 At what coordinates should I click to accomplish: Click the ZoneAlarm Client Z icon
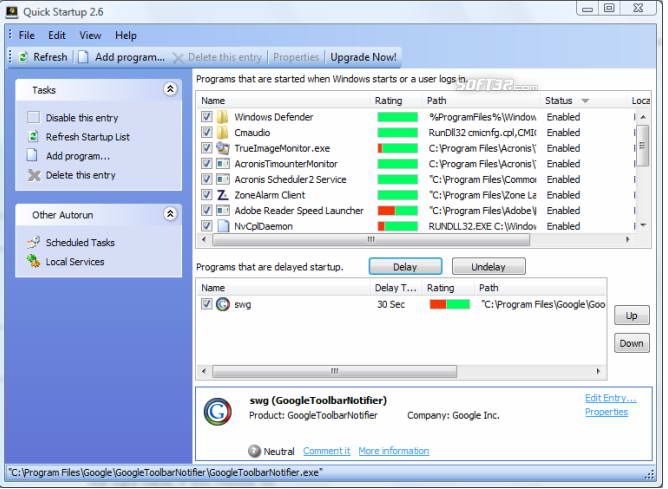[x=222, y=195]
